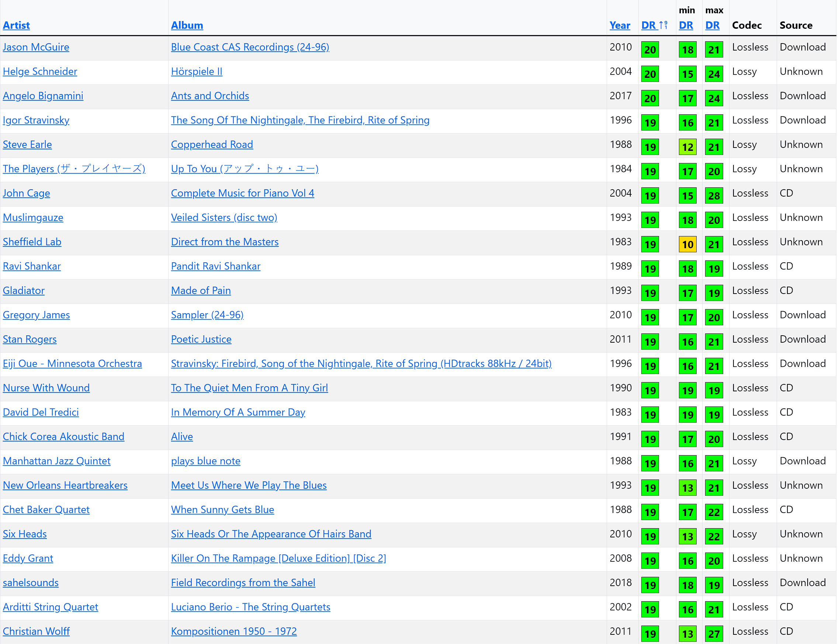This screenshot has height=644, width=839.
Task: Open Gladiator artist link
Action: [24, 291]
